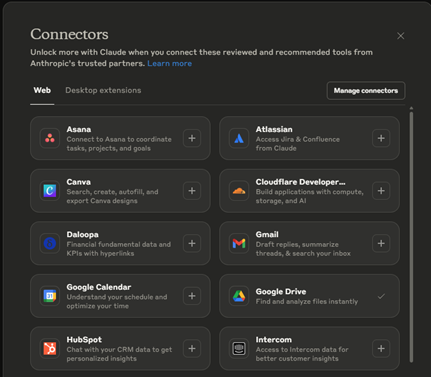Follow the Learn more link

point(170,63)
